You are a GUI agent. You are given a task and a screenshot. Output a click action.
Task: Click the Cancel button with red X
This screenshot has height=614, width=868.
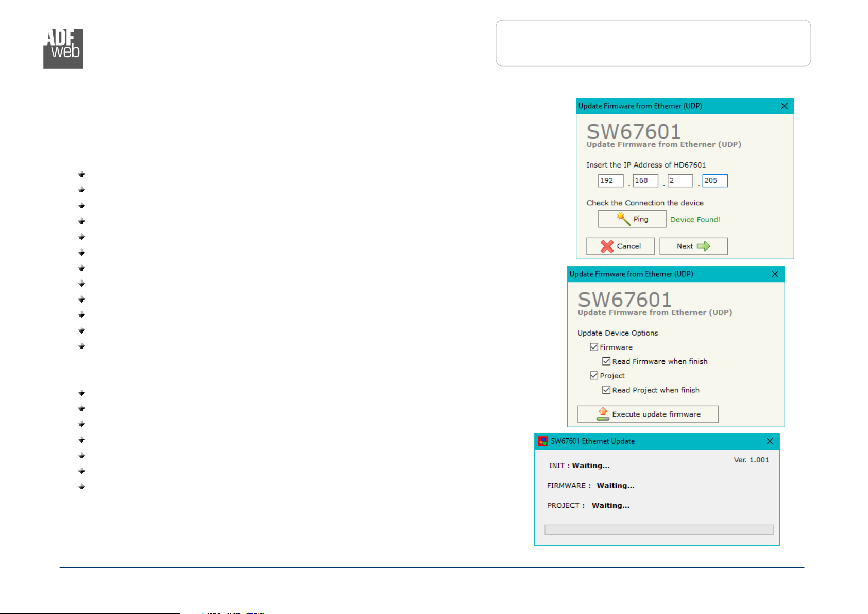620,246
